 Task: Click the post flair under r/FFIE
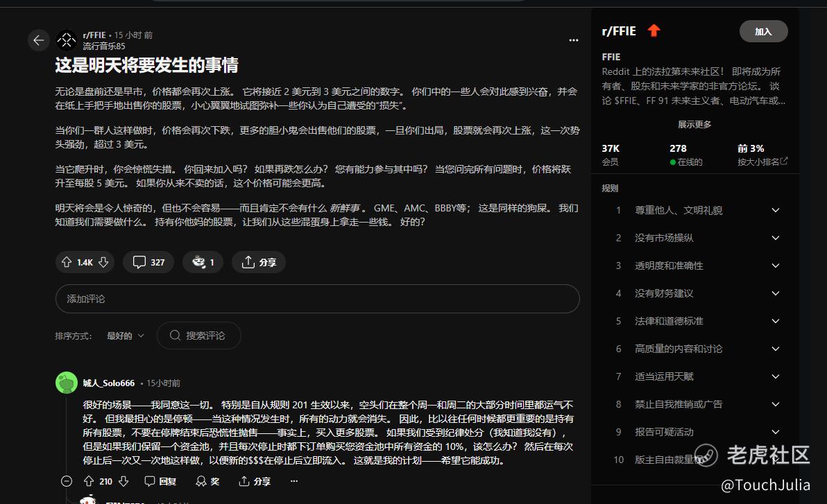click(x=104, y=46)
